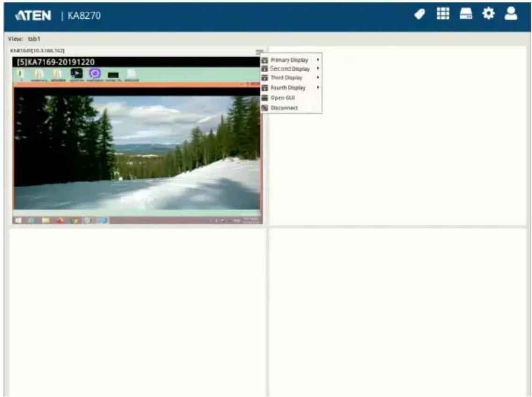
Task: Expand the Third Display submenu arrow
Action: (x=318, y=77)
